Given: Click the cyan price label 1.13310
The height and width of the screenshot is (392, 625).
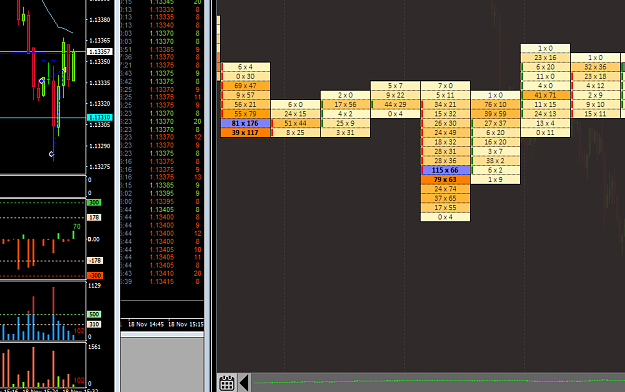Looking at the screenshot, I should point(100,118).
